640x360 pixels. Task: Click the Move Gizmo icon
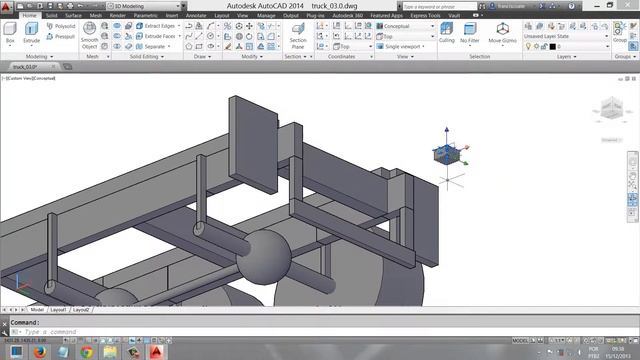tap(502, 33)
